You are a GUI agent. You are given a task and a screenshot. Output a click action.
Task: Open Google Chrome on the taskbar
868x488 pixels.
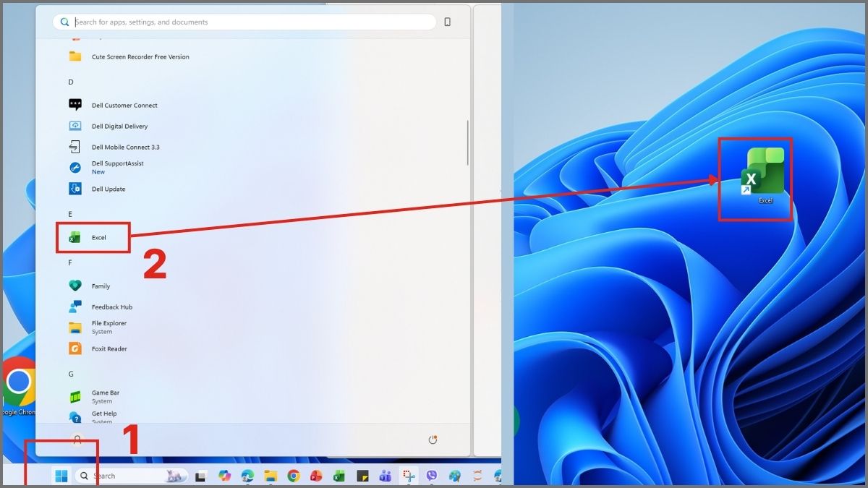pos(293,476)
